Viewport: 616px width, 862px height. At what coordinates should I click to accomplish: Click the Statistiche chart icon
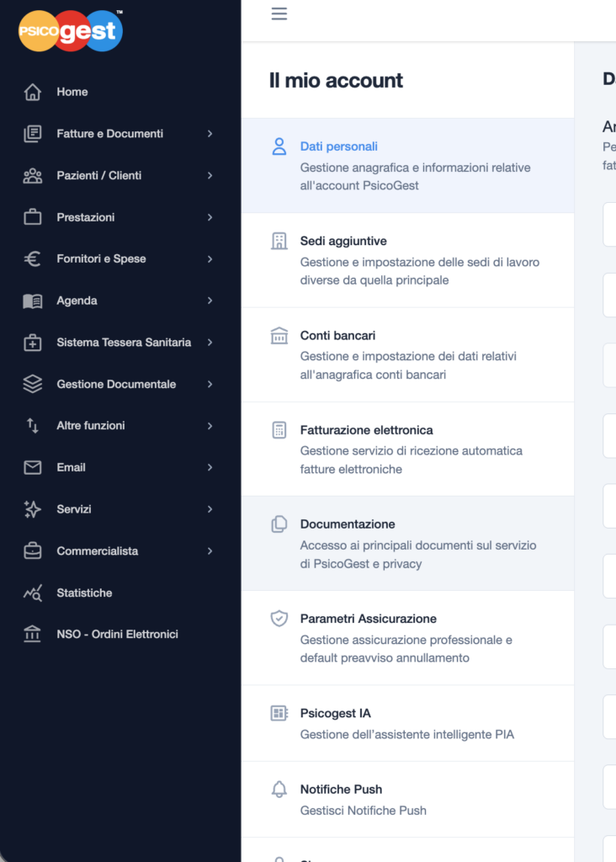pos(33,593)
